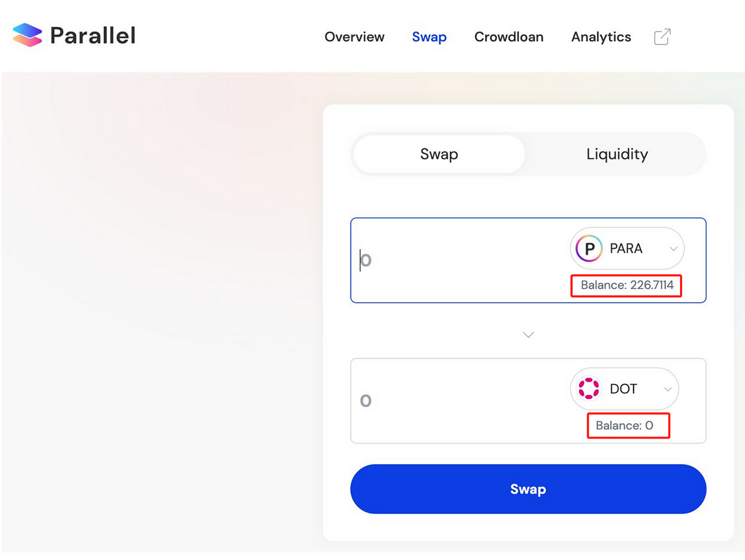Image resolution: width=745 pixels, height=560 pixels.
Task: Click the PARA token icon
Action: [589, 249]
